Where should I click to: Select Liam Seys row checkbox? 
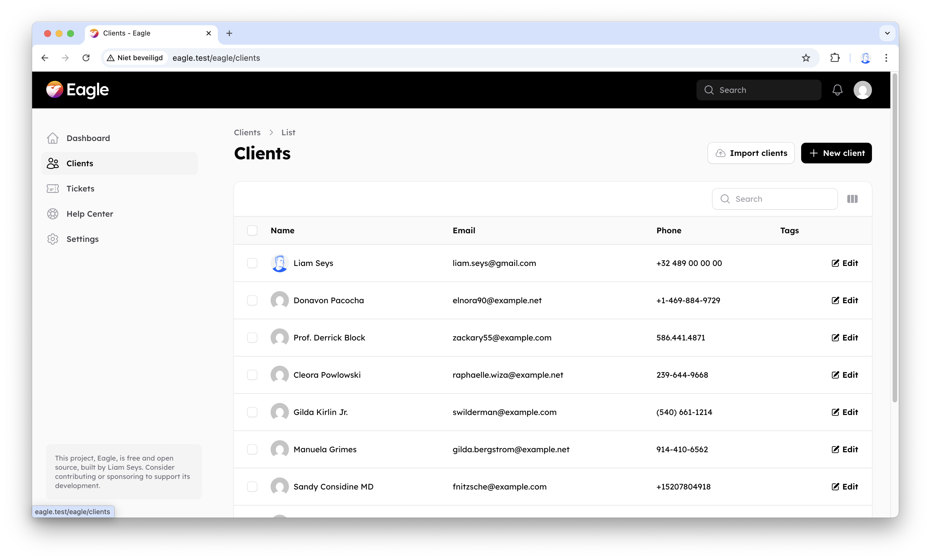252,263
